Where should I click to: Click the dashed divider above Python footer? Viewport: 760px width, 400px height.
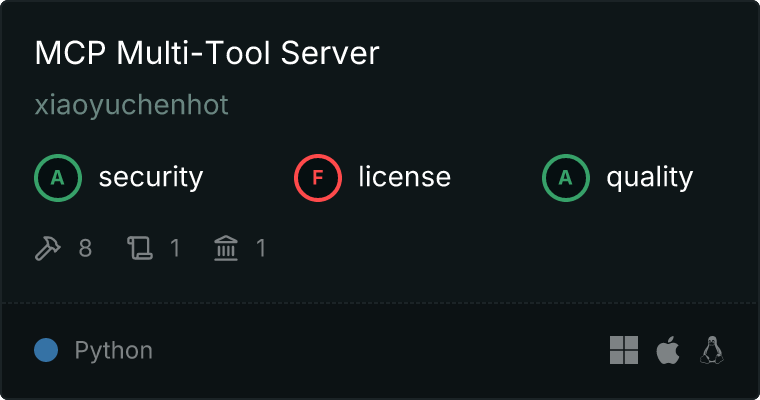tap(380, 302)
